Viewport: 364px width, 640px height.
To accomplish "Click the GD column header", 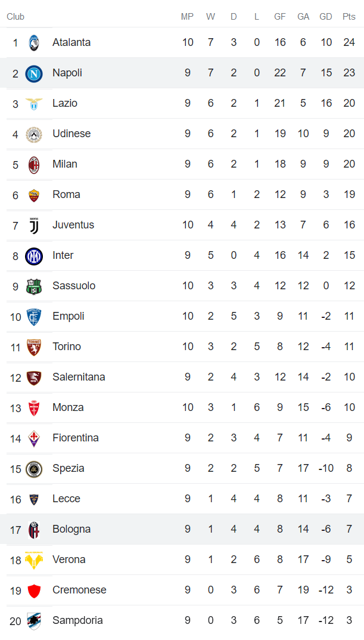I will 326,17.
